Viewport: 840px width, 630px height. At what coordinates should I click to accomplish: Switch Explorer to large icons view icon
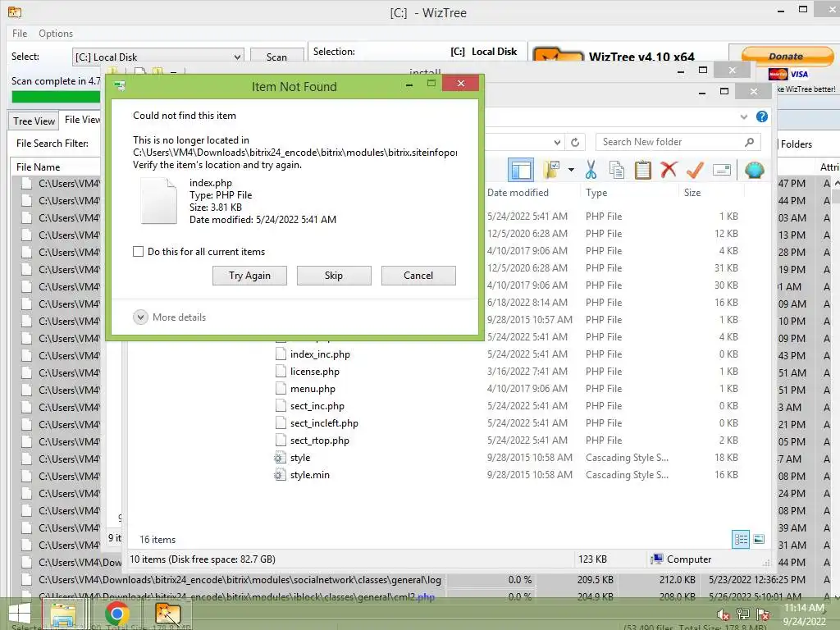coord(759,540)
